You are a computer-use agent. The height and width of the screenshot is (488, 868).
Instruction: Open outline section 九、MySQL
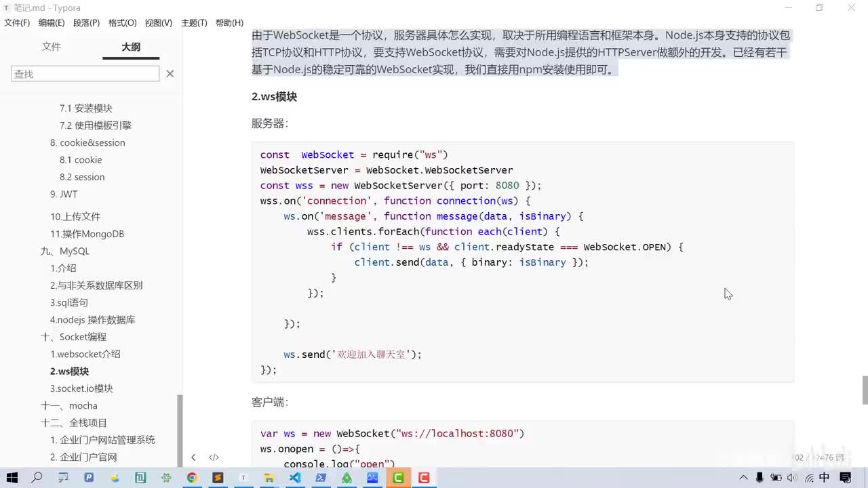(65, 251)
